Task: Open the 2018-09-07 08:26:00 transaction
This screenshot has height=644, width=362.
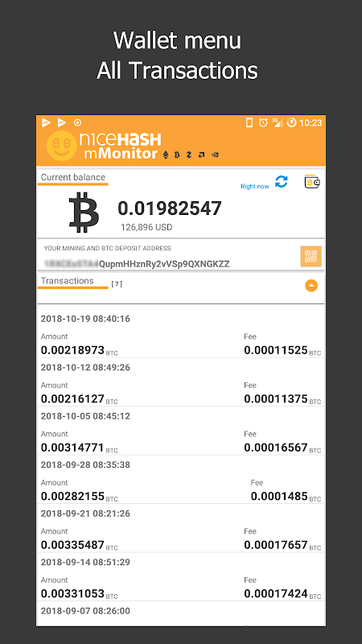Action: (181, 614)
